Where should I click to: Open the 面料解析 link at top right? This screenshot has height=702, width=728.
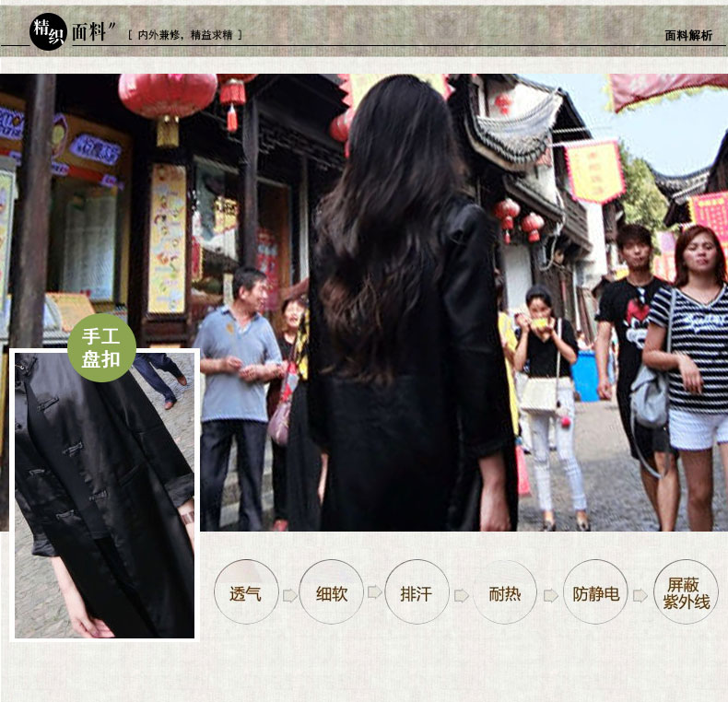(687, 36)
